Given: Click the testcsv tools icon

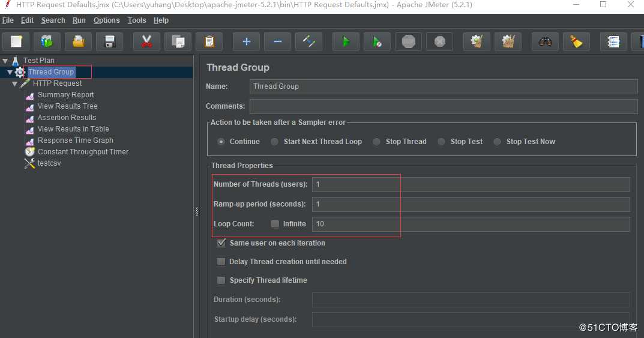Looking at the screenshot, I should point(29,163).
